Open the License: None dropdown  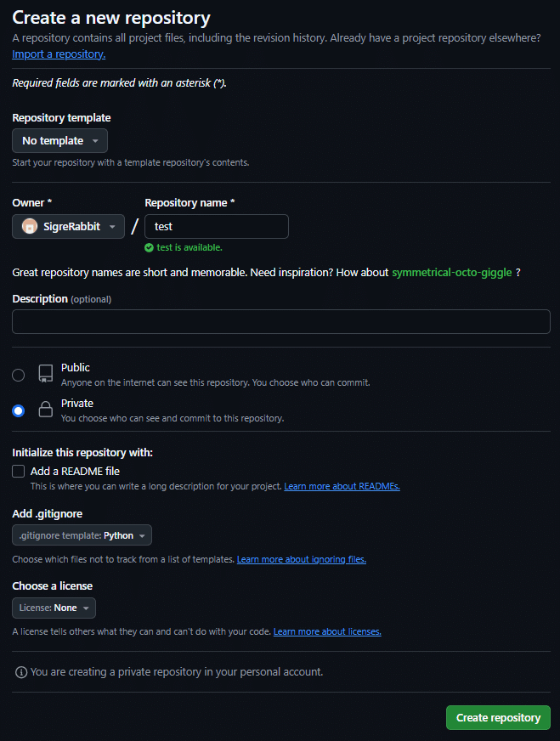[x=53, y=608]
